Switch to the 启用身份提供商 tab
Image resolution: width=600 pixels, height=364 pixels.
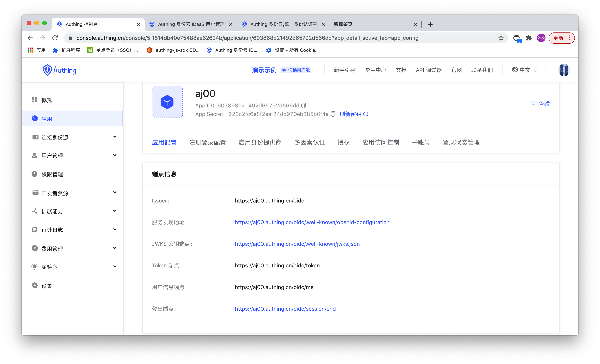[x=260, y=143]
